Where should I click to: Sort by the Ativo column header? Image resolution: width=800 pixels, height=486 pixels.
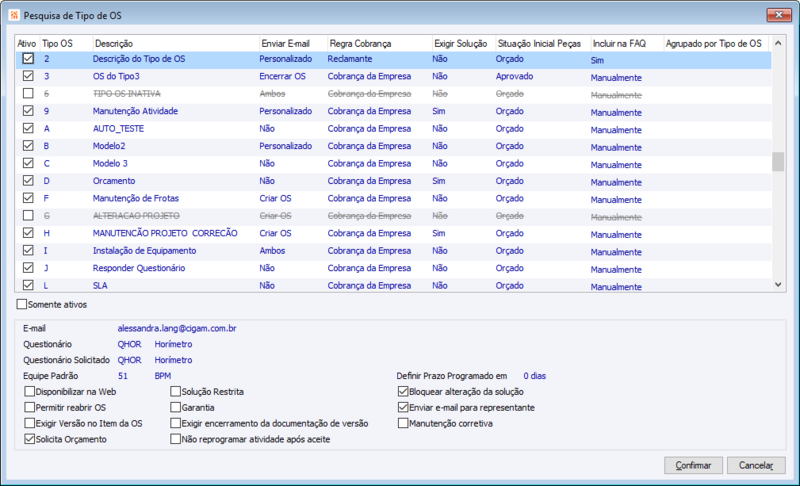(27, 43)
